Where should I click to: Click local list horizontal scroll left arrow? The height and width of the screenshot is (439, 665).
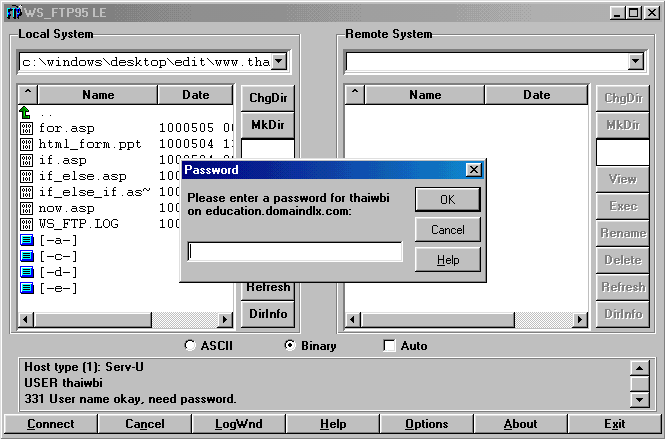click(x=26, y=319)
